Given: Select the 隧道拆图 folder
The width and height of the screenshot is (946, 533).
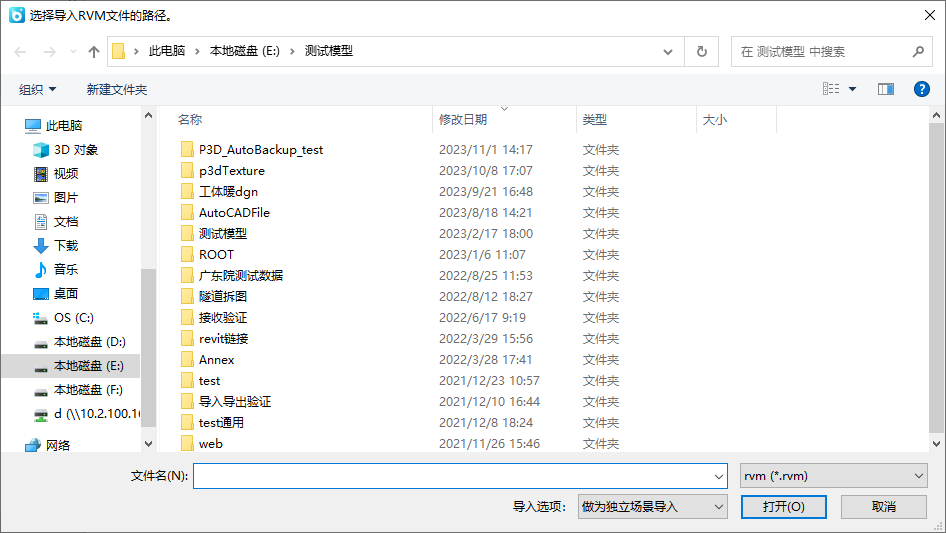Looking at the screenshot, I should pyautogui.click(x=223, y=296).
